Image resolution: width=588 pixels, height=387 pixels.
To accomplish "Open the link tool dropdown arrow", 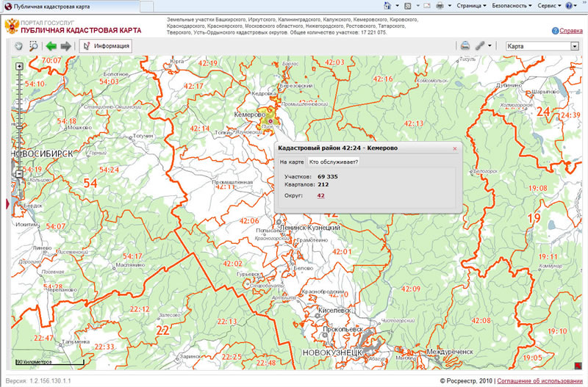I will (x=490, y=46).
